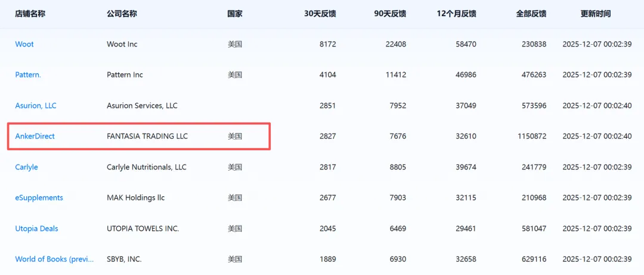Select company name Pattern Inc
This screenshot has width=644, height=275.
(x=125, y=75)
